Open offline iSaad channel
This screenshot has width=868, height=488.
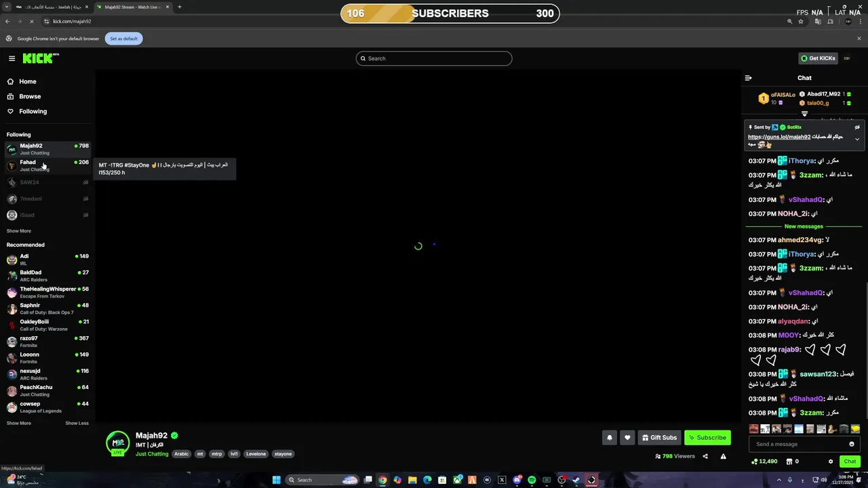pos(47,215)
